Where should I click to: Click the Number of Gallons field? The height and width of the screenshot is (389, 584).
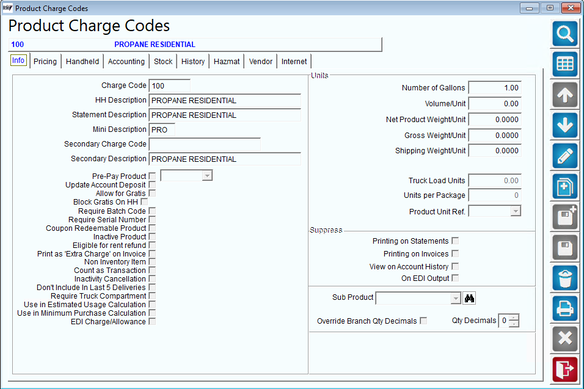pyautogui.click(x=494, y=88)
